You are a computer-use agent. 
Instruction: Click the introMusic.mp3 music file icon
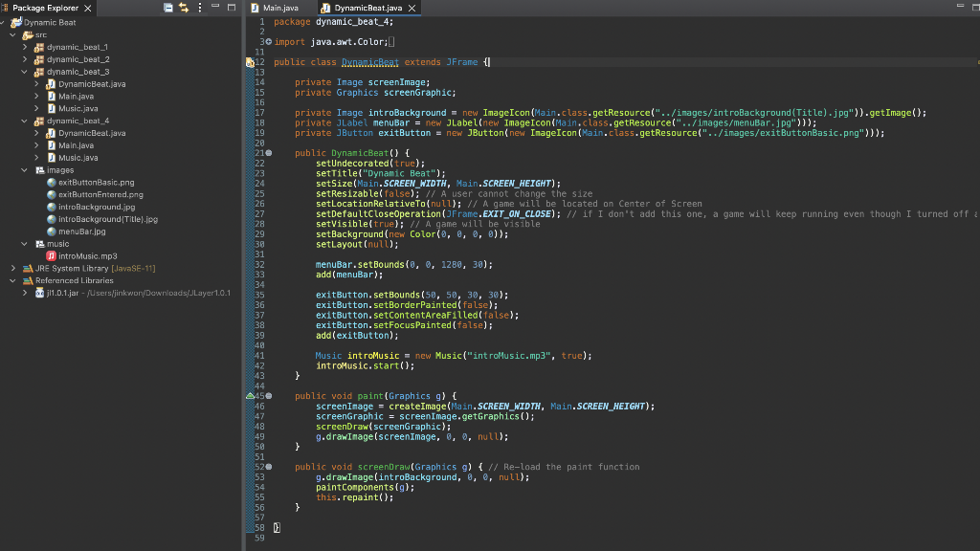tap(51, 256)
